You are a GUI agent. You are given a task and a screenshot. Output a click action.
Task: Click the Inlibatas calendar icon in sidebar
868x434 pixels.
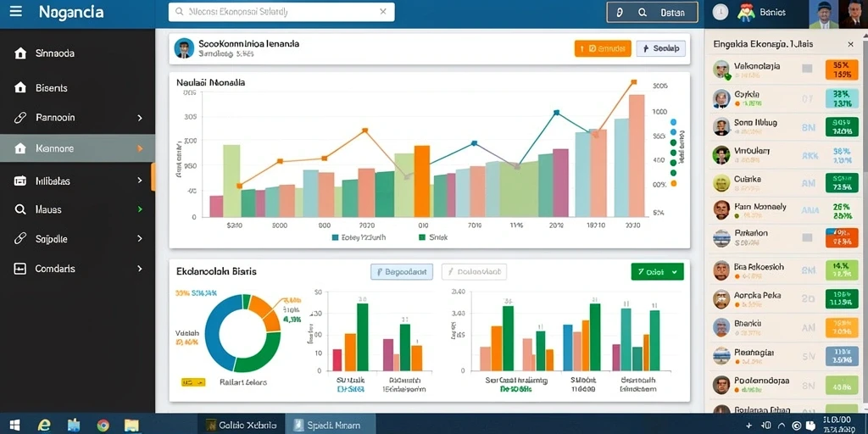pyautogui.click(x=20, y=181)
